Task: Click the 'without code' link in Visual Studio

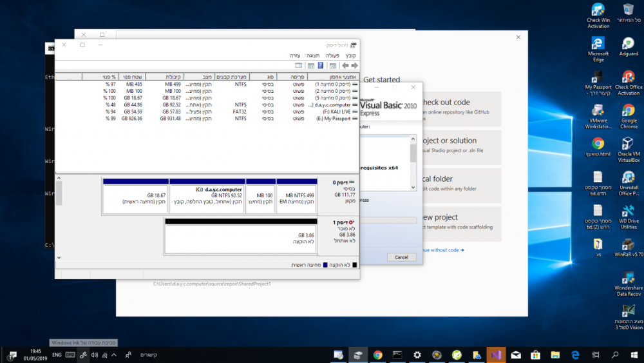Action: click(x=443, y=250)
